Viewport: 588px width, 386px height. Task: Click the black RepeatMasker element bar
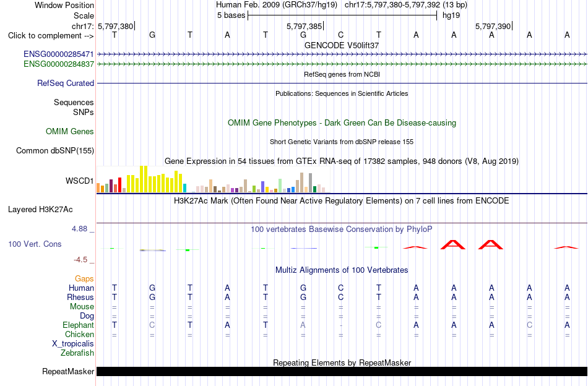tap(342, 371)
